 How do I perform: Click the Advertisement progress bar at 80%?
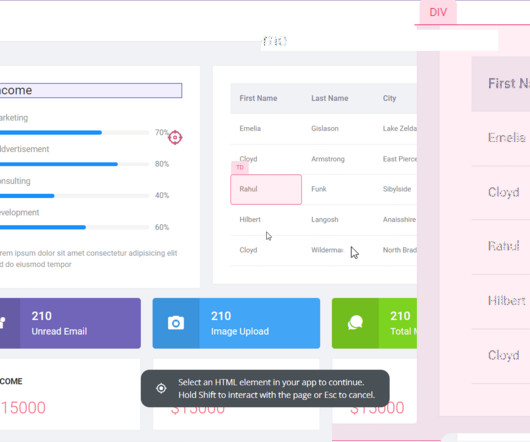74,164
